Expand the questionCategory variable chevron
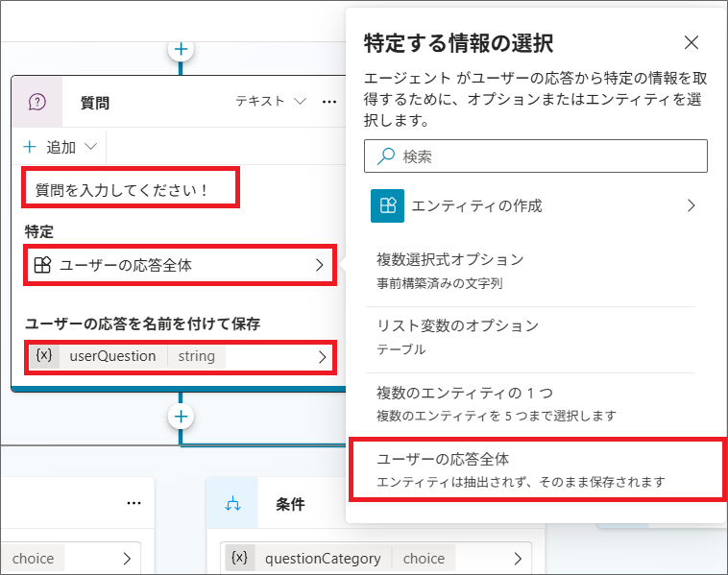The image size is (728, 575). 517,558
